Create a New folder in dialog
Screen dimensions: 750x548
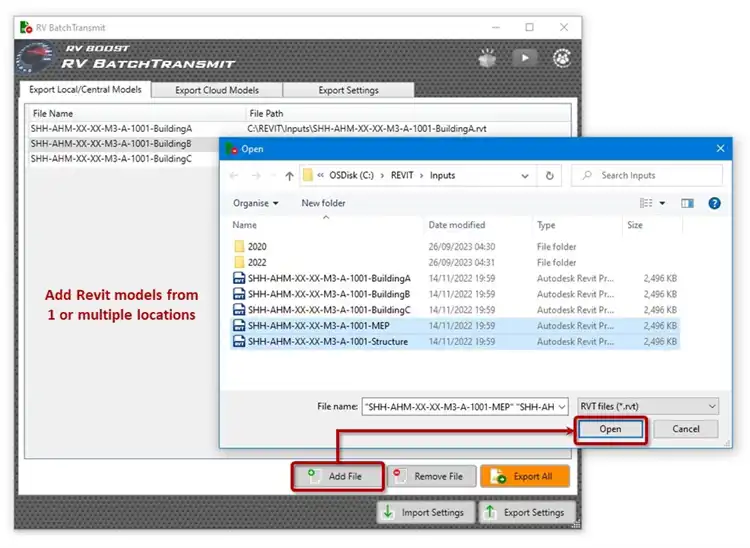coord(323,203)
